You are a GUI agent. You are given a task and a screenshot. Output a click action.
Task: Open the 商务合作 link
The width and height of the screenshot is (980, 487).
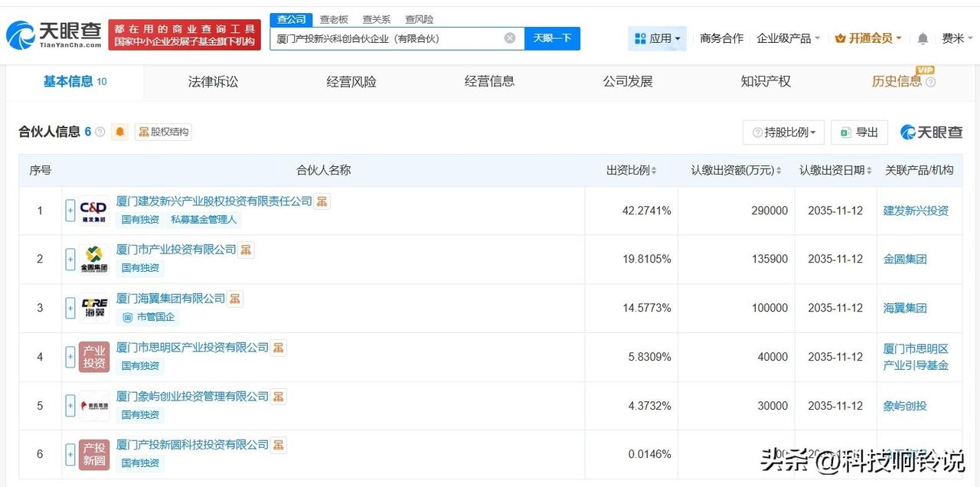[722, 38]
